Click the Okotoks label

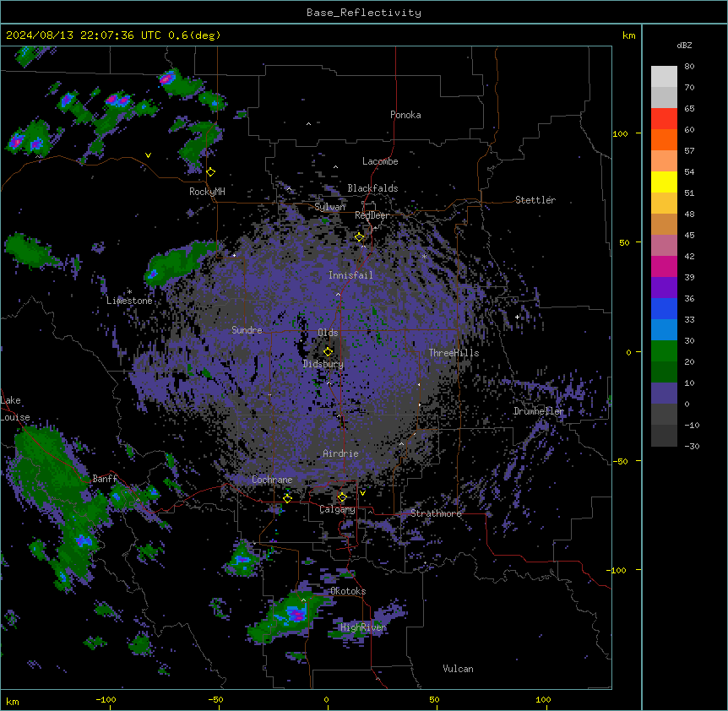coord(348,591)
